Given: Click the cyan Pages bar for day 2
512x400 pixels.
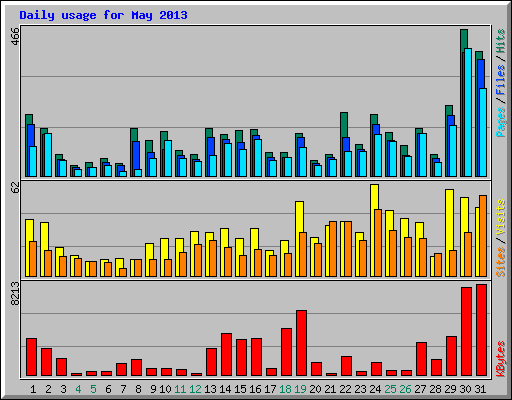Looking at the screenshot, I should [48, 155].
